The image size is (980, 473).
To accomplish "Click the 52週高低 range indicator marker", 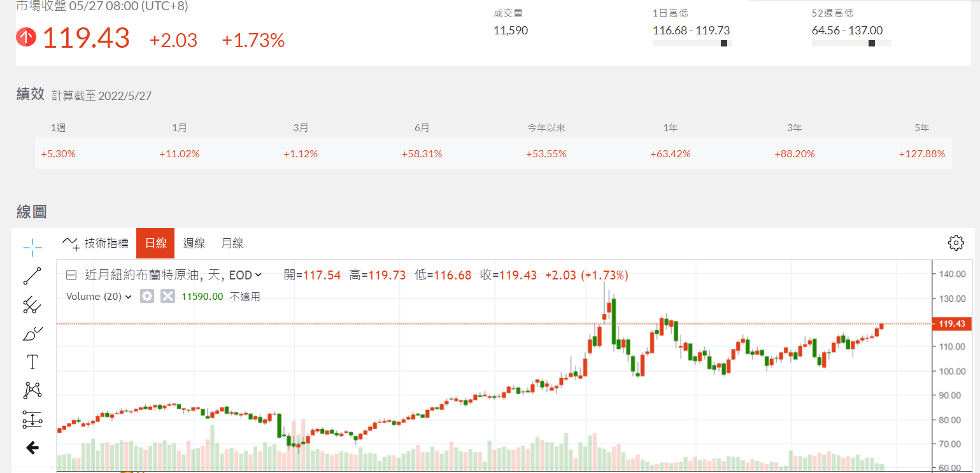I will (872, 43).
